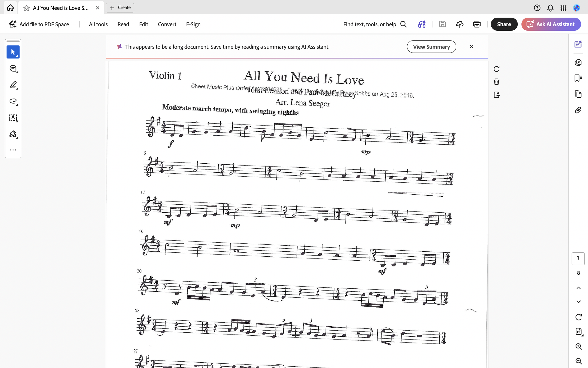The width and height of the screenshot is (588, 368).
Task: Rotate page clockwise icon beside the page
Action: click(x=497, y=69)
